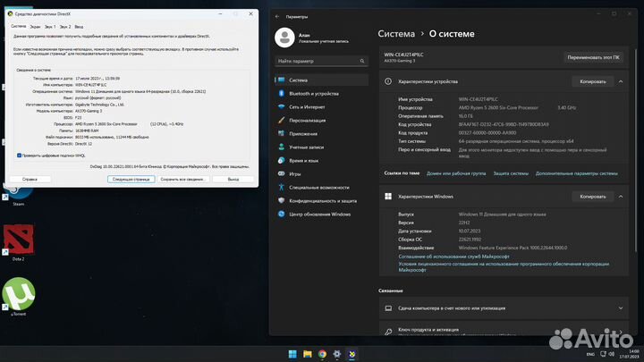This screenshot has width=644, height=362.
Task: Open Защита системы link
Action: 511,173
